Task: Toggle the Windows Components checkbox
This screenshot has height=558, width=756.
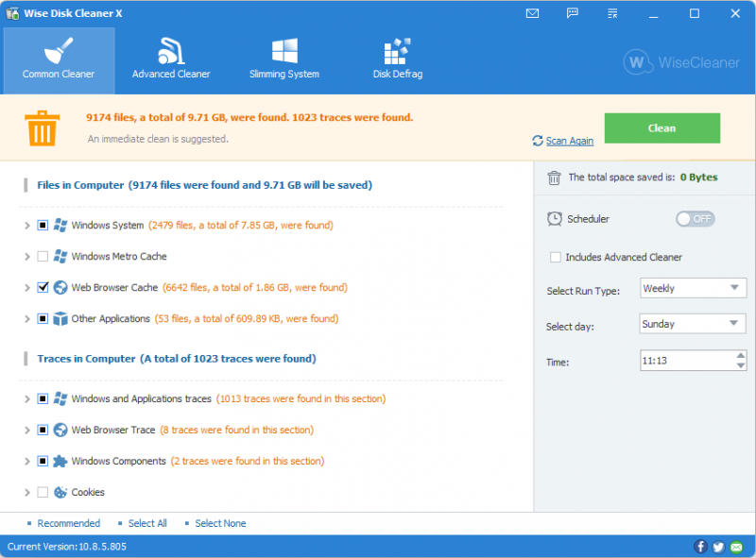Action: click(x=43, y=461)
